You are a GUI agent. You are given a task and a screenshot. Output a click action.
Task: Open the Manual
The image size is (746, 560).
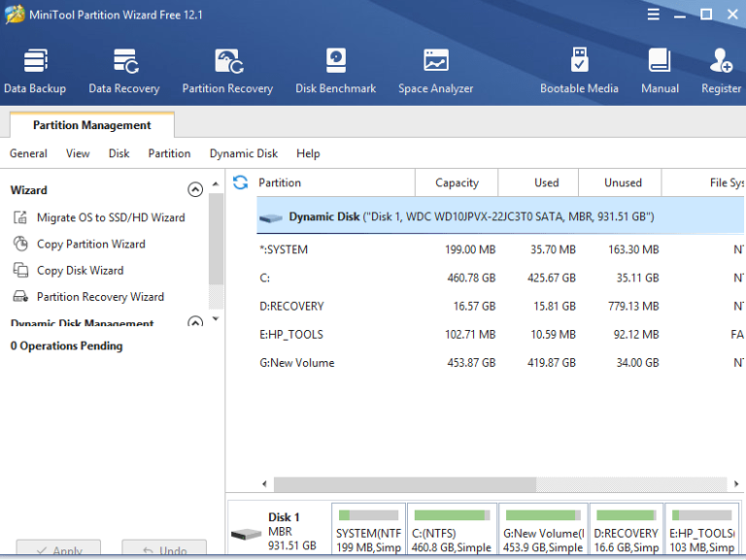(x=660, y=71)
